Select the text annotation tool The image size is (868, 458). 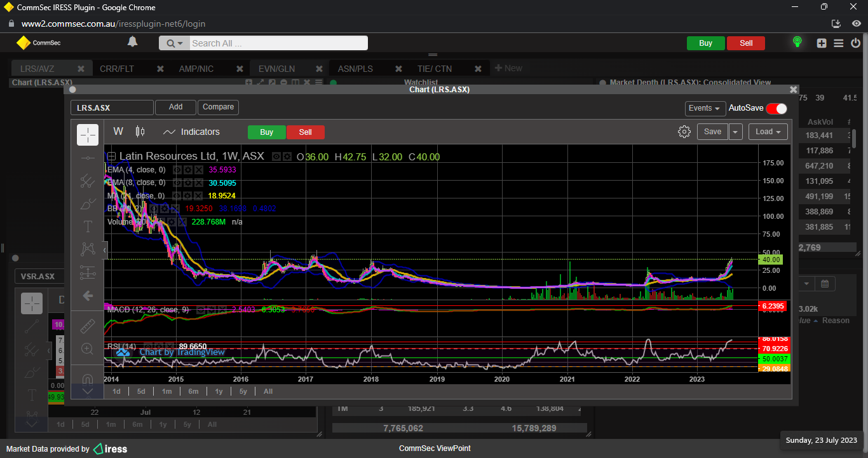(x=88, y=226)
